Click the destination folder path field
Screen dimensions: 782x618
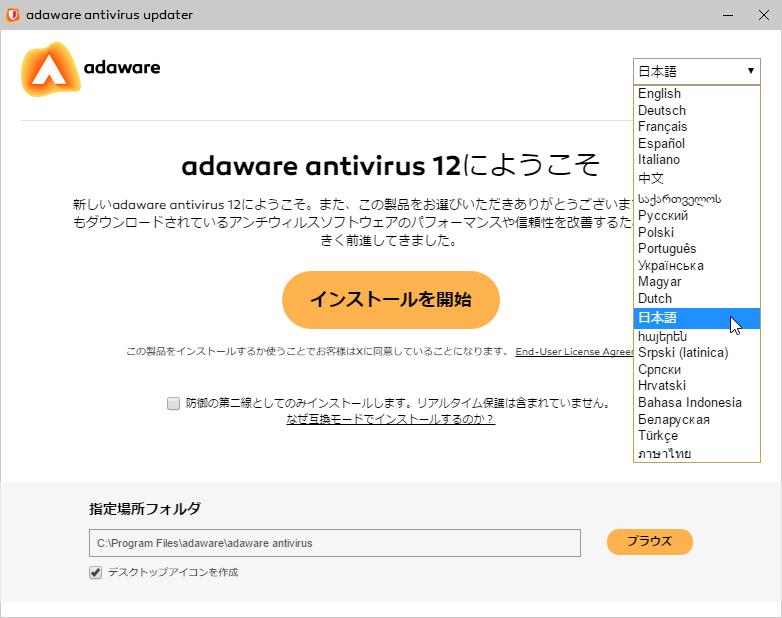pyautogui.click(x=335, y=543)
